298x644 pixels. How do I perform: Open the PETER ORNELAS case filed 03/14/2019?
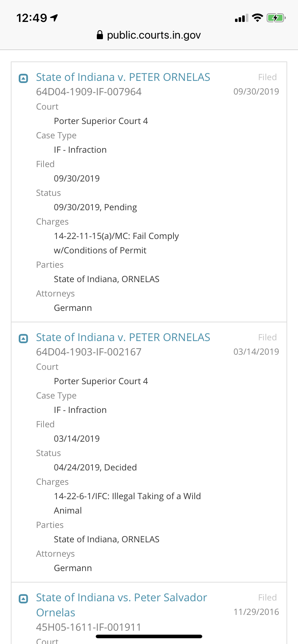(123, 337)
